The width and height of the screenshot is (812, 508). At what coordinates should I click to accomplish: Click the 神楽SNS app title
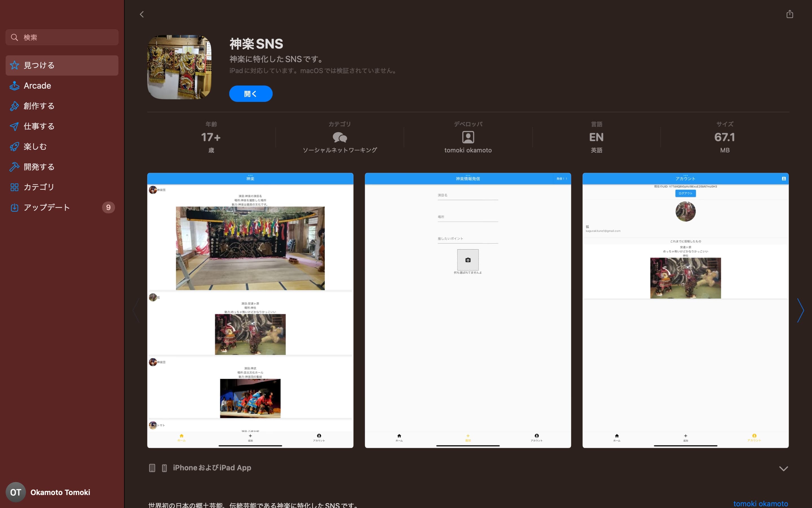click(256, 44)
